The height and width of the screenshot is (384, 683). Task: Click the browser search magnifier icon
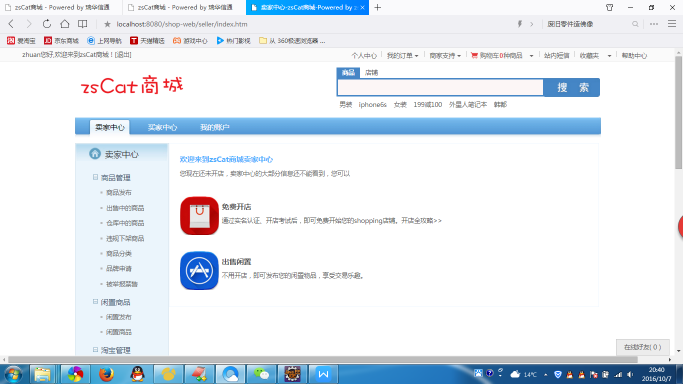pos(635,24)
